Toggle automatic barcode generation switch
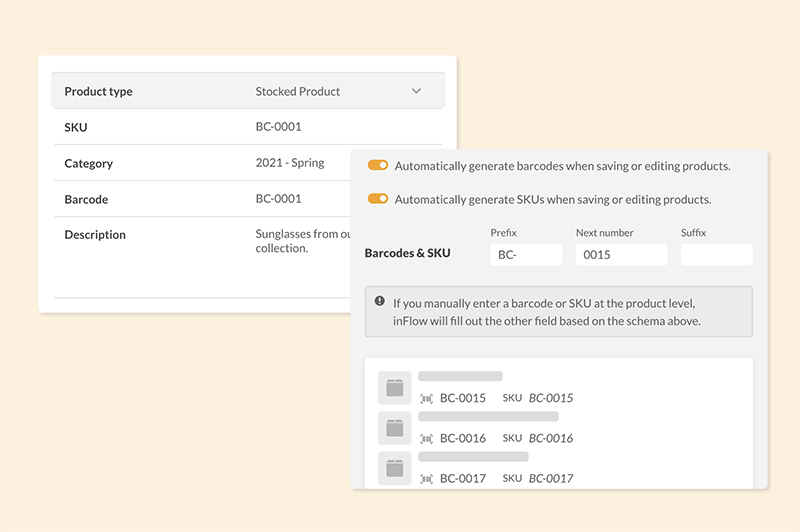This screenshot has width=800, height=532. coord(378,165)
